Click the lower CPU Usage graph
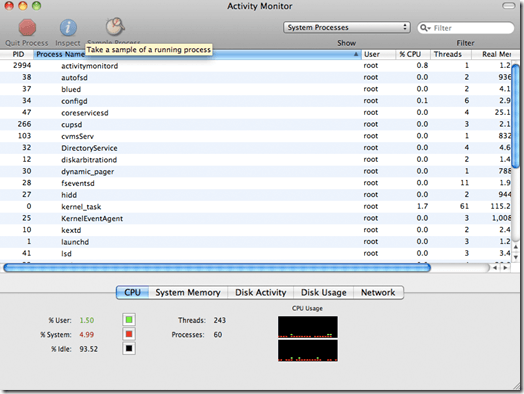 pyautogui.click(x=308, y=351)
